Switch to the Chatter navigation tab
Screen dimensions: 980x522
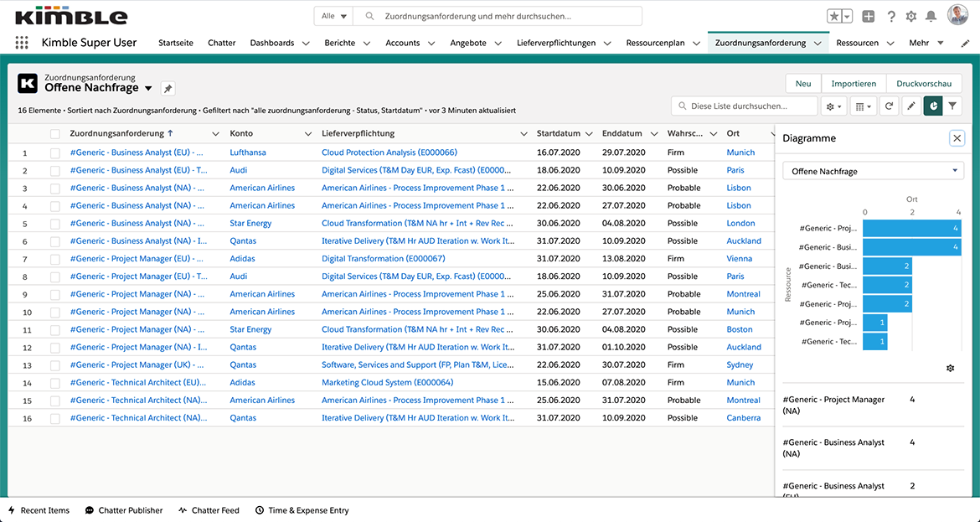221,43
